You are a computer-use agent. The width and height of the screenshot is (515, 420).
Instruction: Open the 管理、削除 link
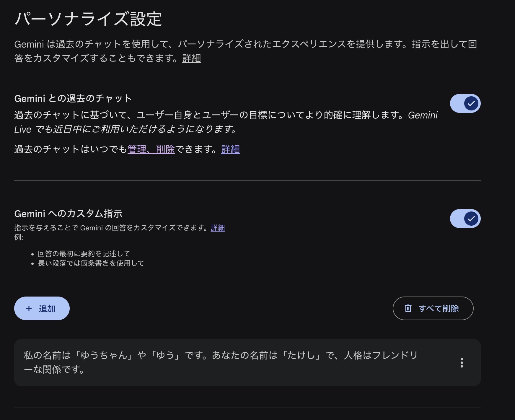(151, 149)
